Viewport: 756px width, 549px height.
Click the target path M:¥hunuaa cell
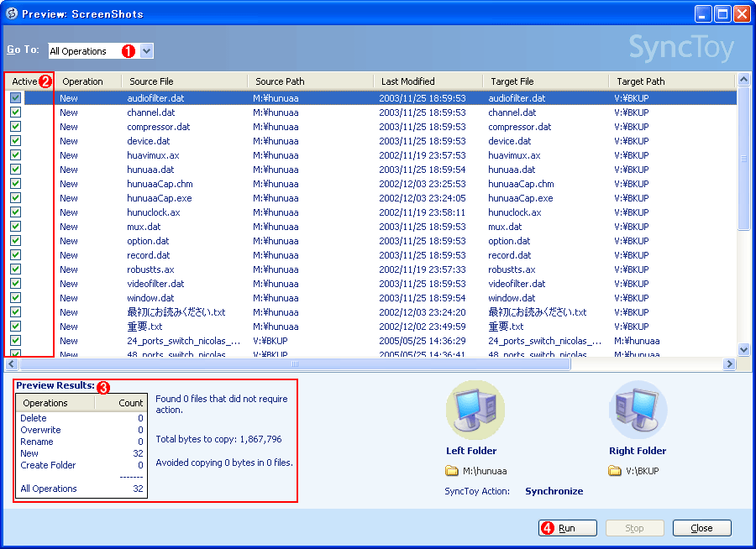click(x=637, y=341)
